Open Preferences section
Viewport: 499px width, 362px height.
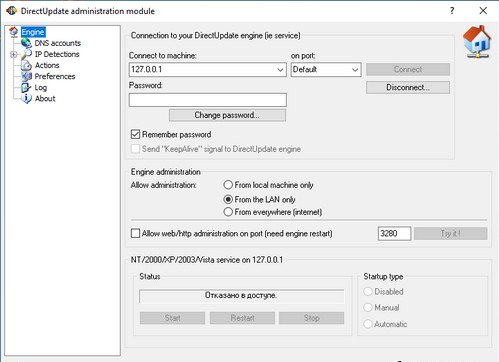[55, 76]
